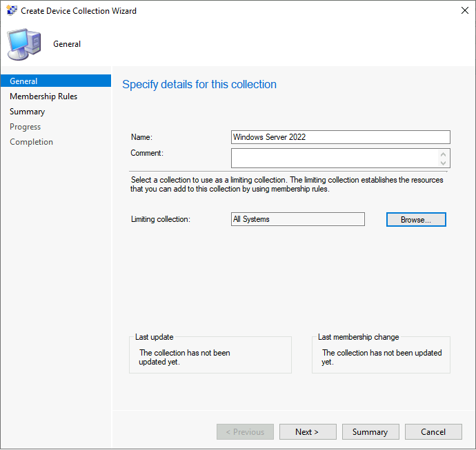Close the Create Device Collection Wizard

coord(464,10)
